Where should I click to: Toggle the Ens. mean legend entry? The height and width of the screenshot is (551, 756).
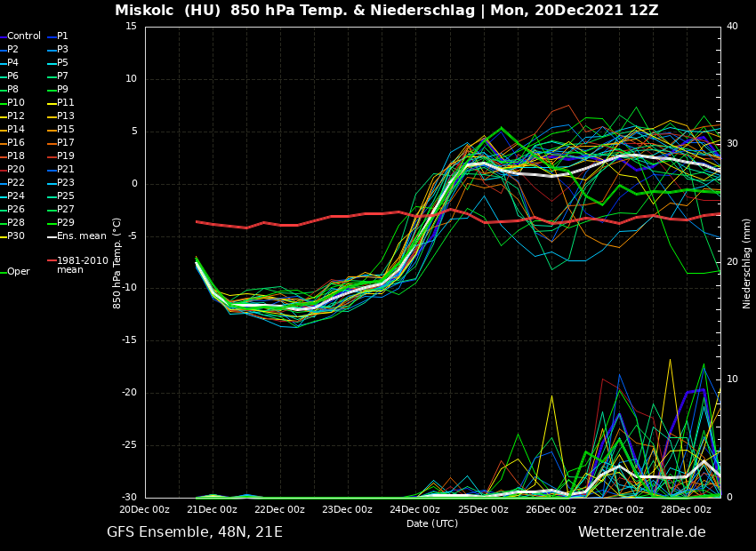tap(81, 236)
